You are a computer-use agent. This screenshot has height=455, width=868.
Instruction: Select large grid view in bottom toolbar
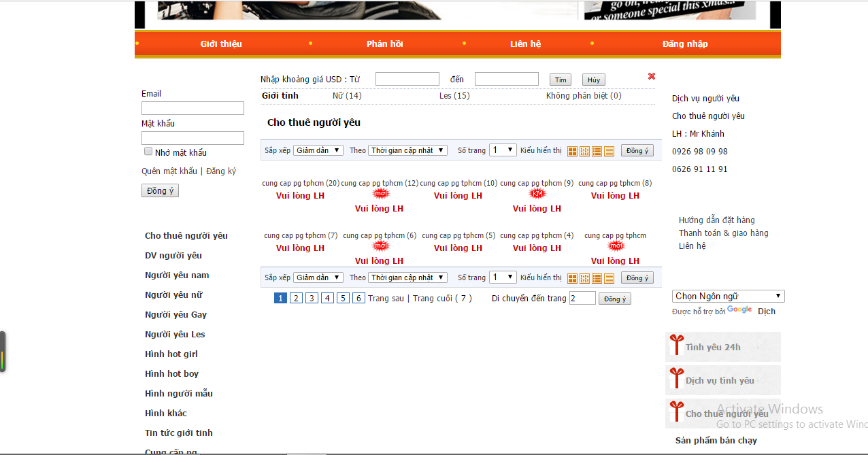click(572, 278)
